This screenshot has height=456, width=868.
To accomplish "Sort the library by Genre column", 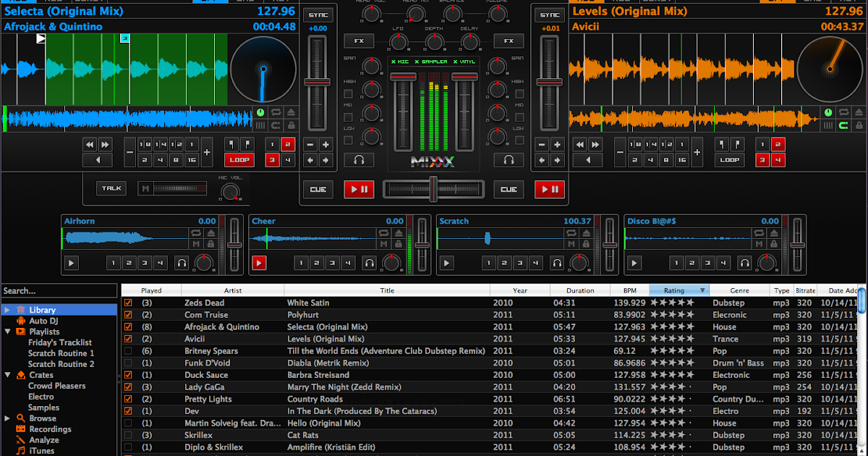I will [739, 290].
